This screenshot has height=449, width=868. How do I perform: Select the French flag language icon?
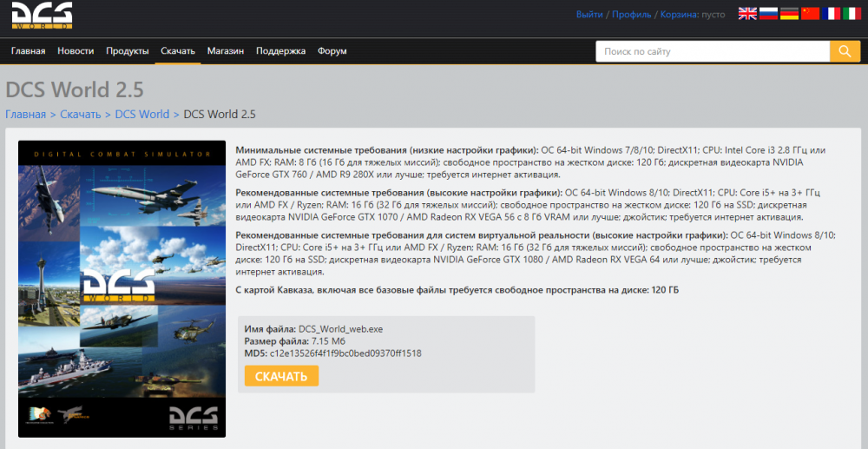(x=831, y=14)
